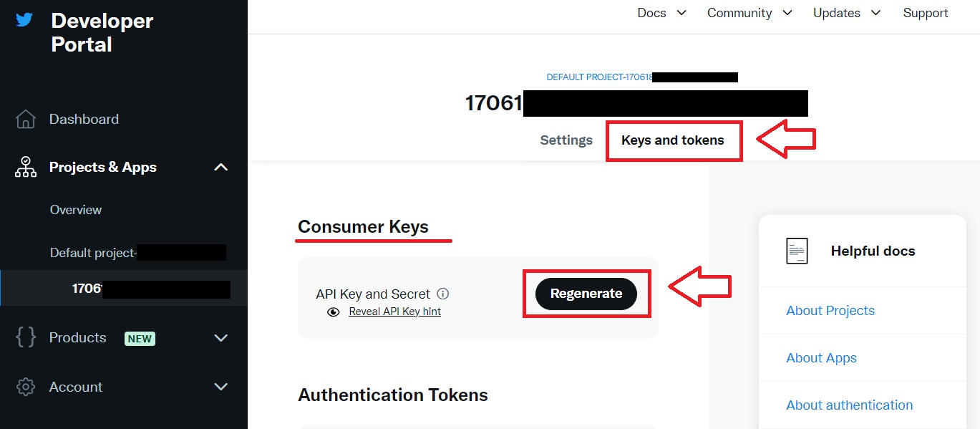Click the Twitter bird logo
This screenshot has height=429, width=980.
click(x=24, y=20)
